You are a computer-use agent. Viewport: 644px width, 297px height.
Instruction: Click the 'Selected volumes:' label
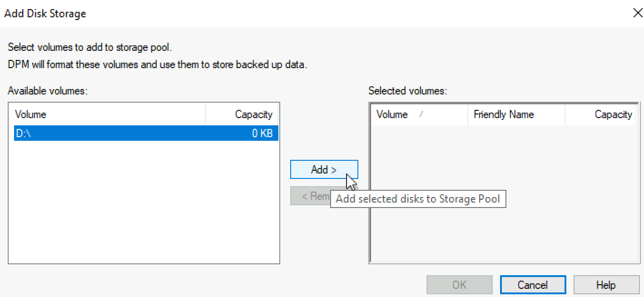point(408,91)
